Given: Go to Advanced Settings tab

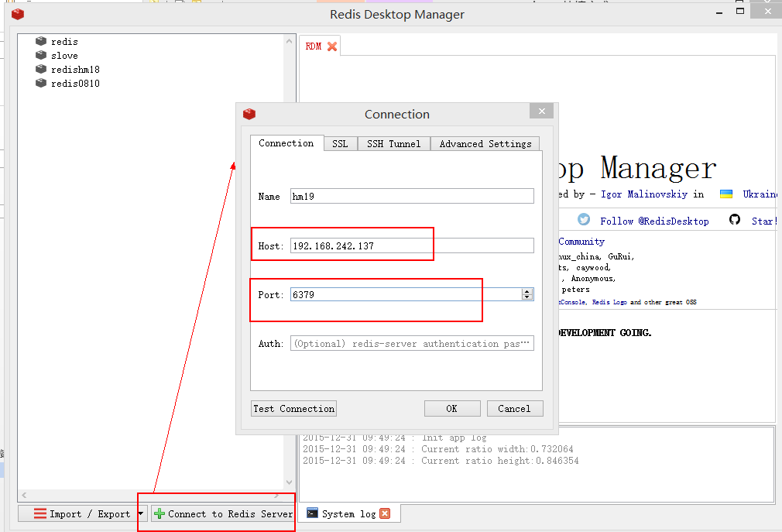Looking at the screenshot, I should (485, 143).
